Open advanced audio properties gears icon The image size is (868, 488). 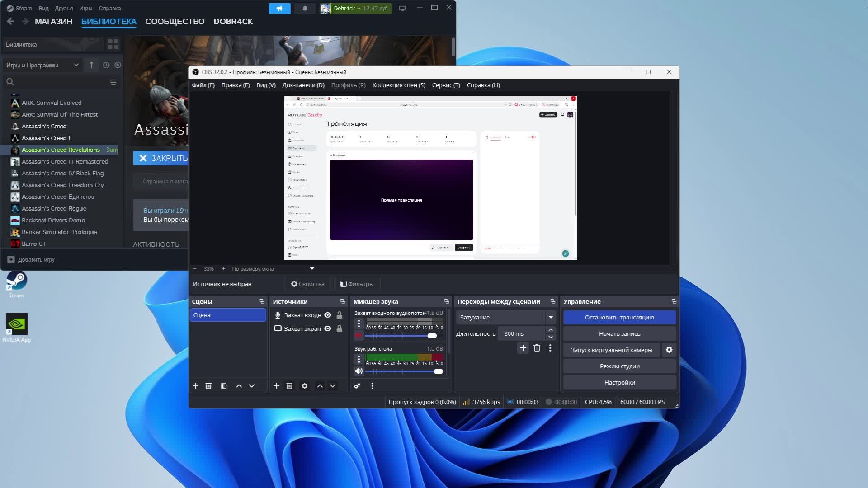coord(357,386)
